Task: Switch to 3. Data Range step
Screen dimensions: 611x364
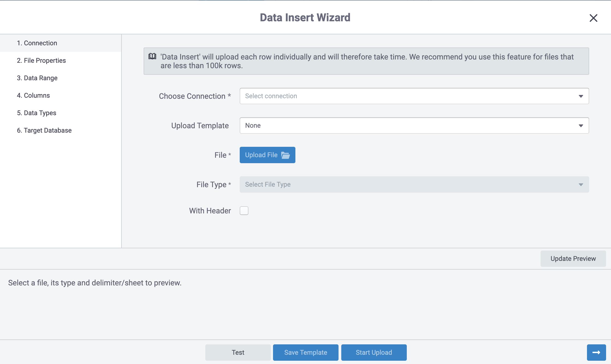Action: coord(61,78)
